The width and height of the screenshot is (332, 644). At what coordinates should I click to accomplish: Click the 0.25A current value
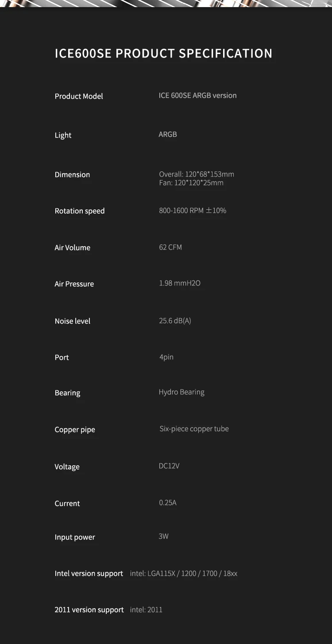tap(168, 502)
